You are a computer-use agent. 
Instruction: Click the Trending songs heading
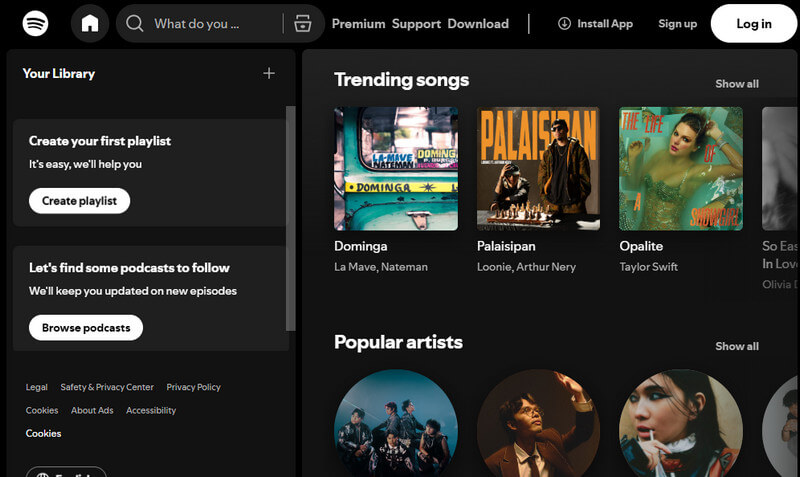pyautogui.click(x=402, y=80)
